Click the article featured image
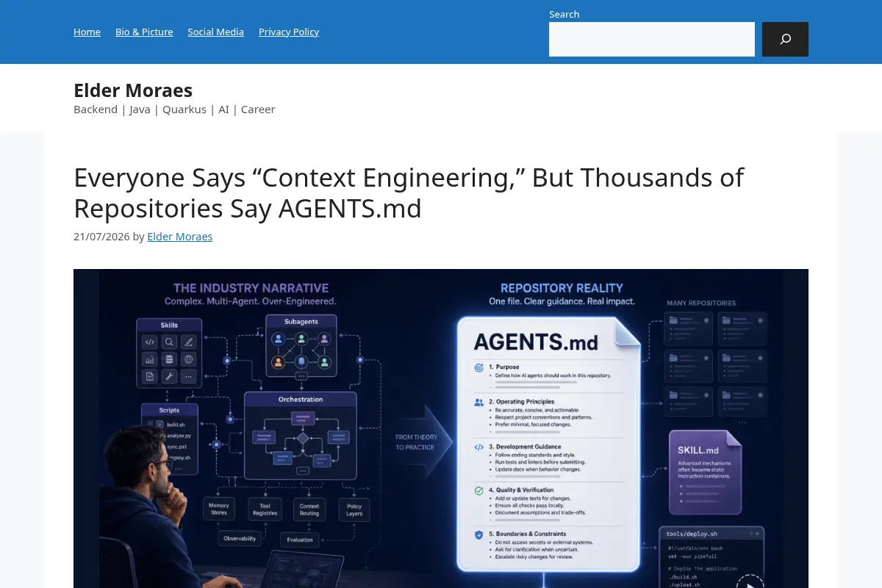The width and height of the screenshot is (882, 588). pyautogui.click(x=441, y=429)
